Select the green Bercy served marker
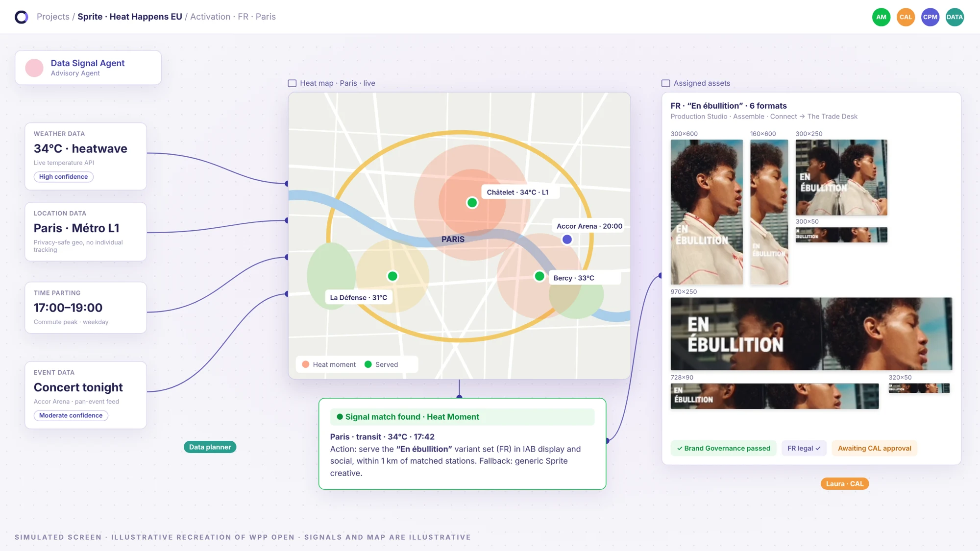The width and height of the screenshot is (980, 551). pos(539,276)
